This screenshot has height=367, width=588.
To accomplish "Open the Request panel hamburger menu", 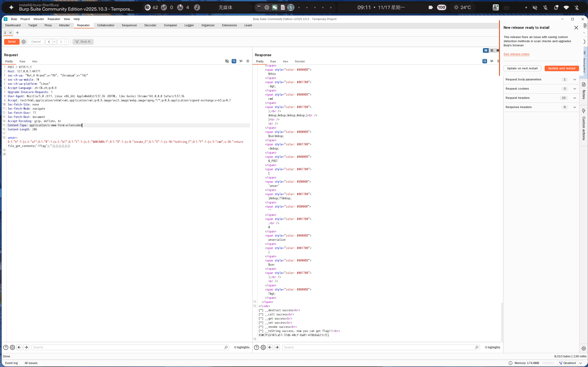I will click(248, 61).
